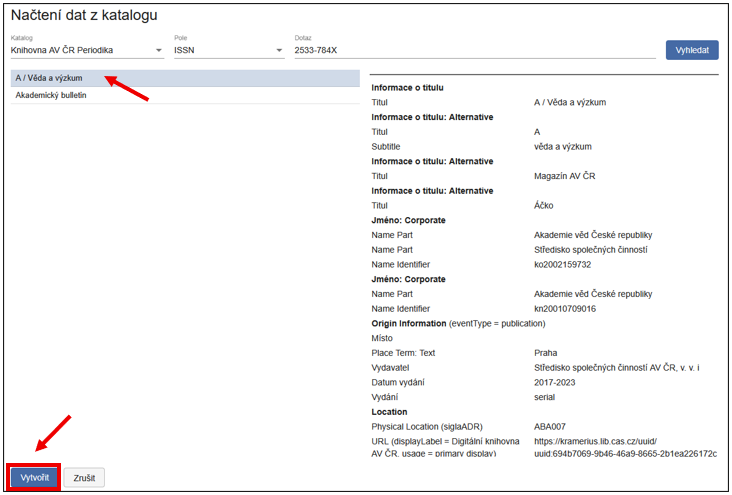Click the 'Magazín AV ČR' title value
The width and height of the screenshot is (732, 495).
click(565, 176)
